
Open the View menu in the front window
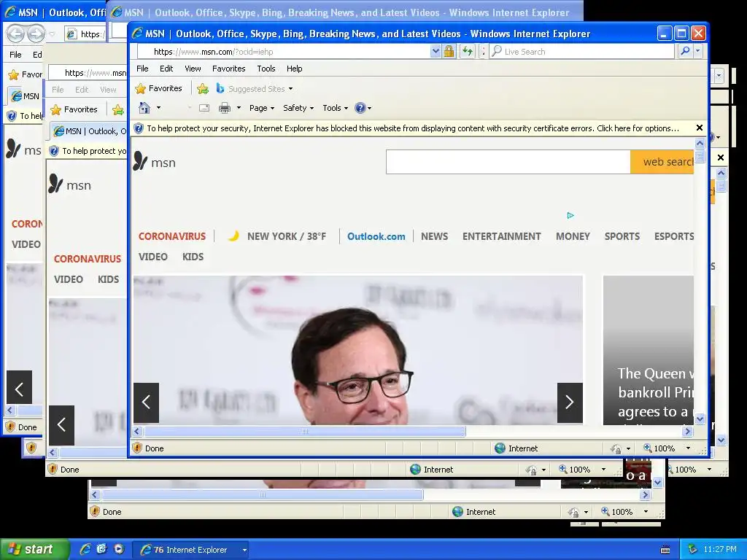[x=193, y=69]
